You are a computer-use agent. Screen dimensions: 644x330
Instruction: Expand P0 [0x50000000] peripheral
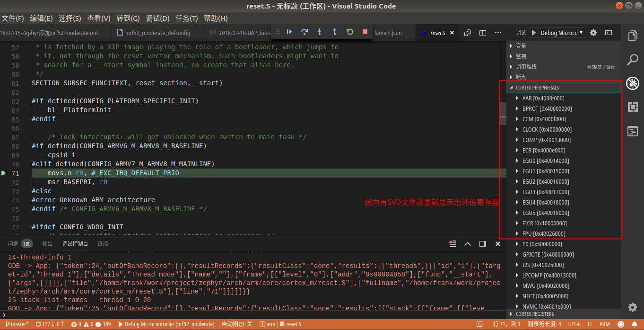(517, 244)
